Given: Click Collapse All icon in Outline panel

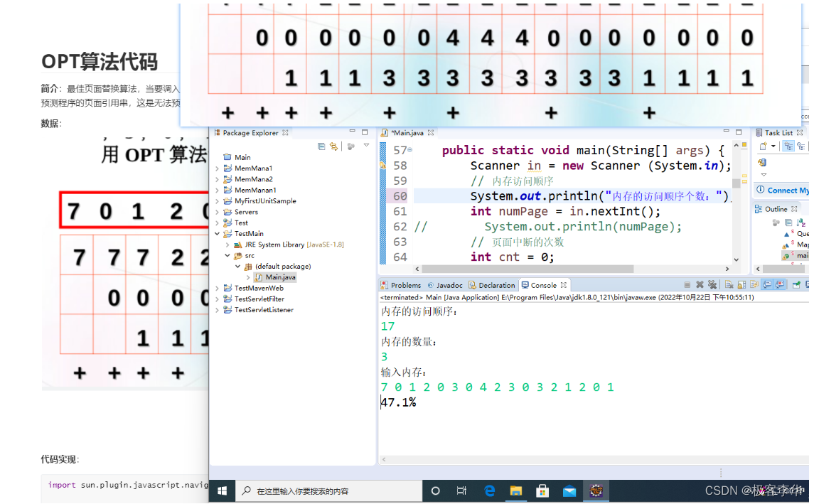Looking at the screenshot, I should click(x=788, y=222).
